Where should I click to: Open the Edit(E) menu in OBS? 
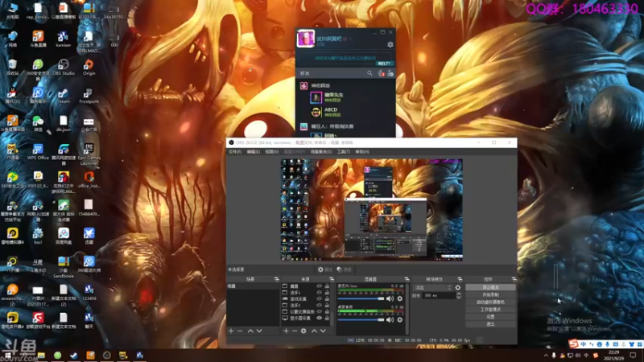(253, 152)
